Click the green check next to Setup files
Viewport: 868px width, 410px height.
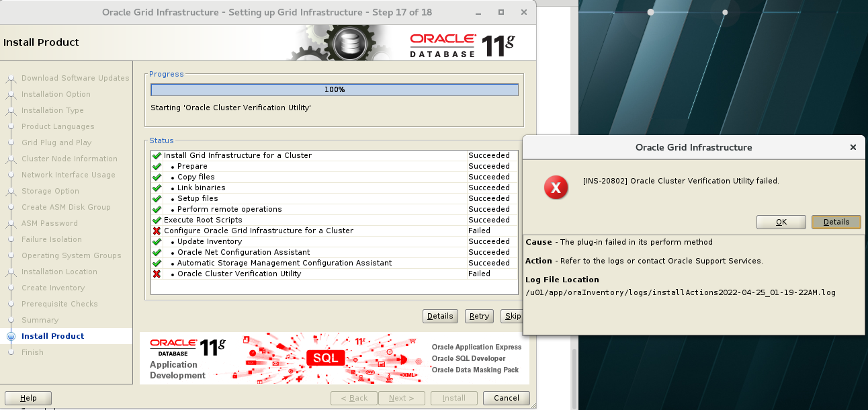(157, 198)
